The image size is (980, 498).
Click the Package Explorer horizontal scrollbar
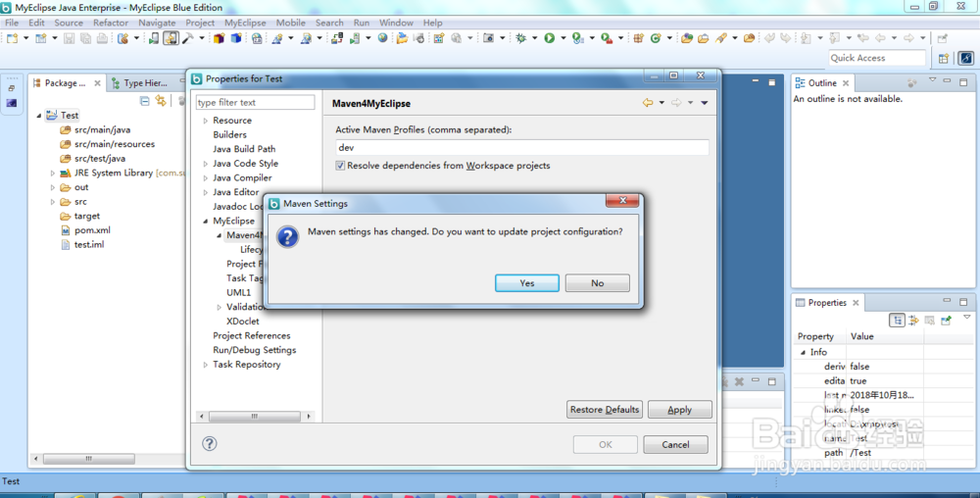(89, 459)
